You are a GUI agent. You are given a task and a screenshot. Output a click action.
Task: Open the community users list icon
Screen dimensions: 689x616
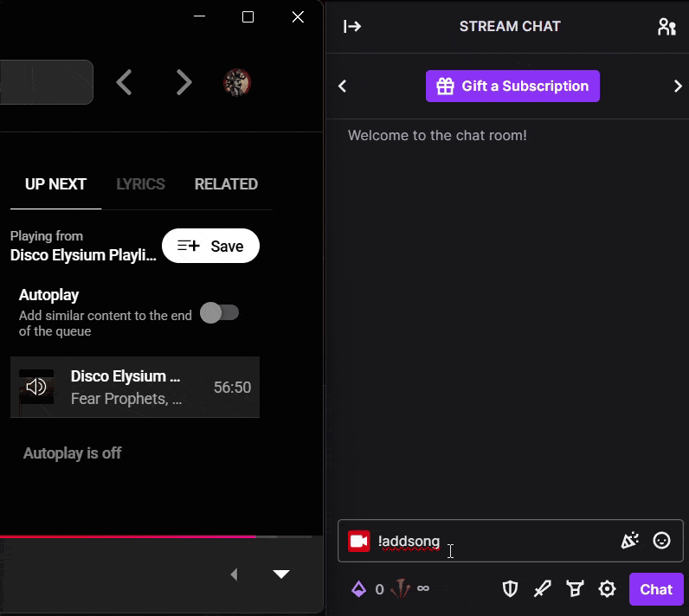tap(666, 27)
